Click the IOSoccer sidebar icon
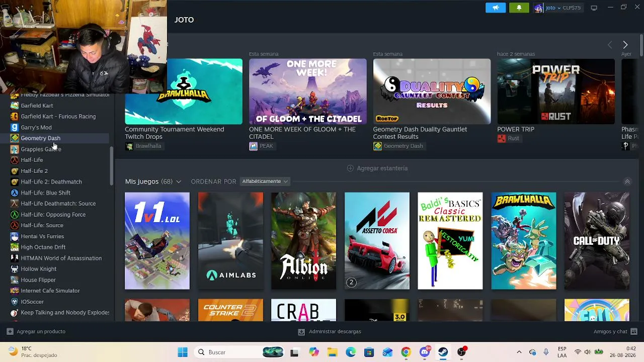Screen dimensions: 644x362 (15, 302)
